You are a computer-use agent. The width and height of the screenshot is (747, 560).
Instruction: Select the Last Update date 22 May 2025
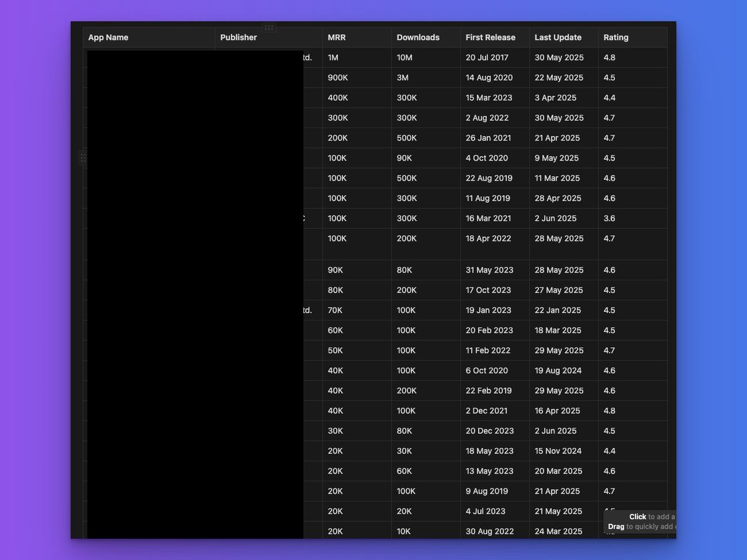(559, 78)
